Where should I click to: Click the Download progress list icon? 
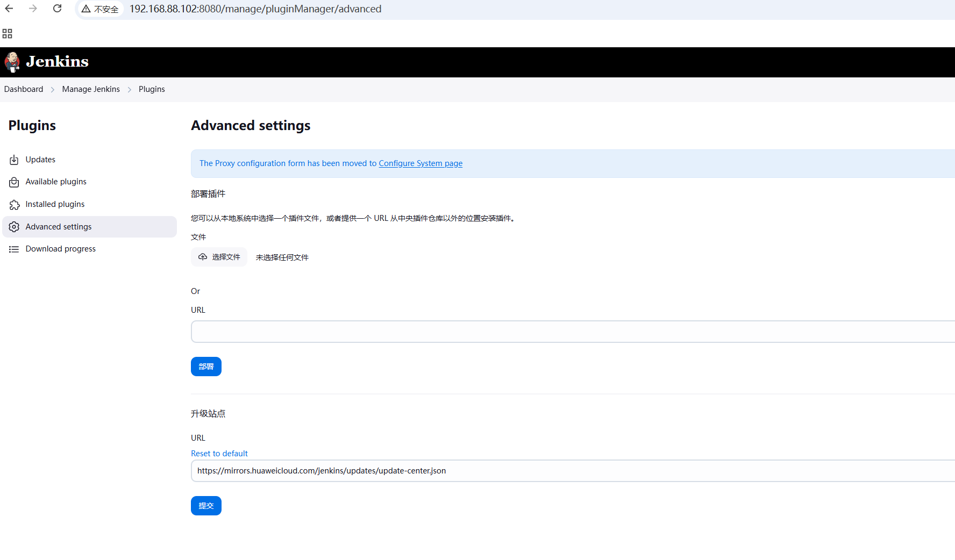[x=14, y=249]
